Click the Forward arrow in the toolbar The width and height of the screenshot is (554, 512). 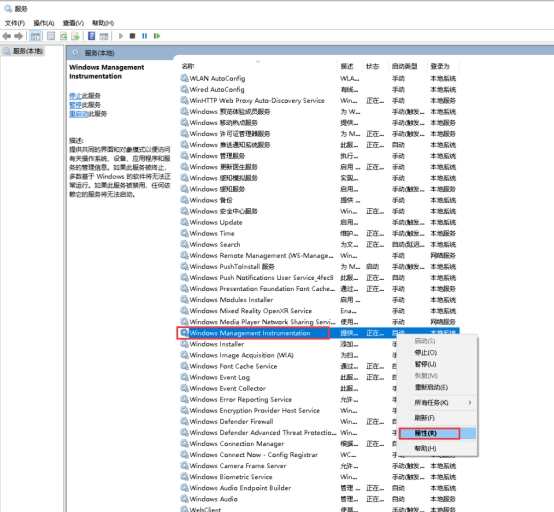18,36
